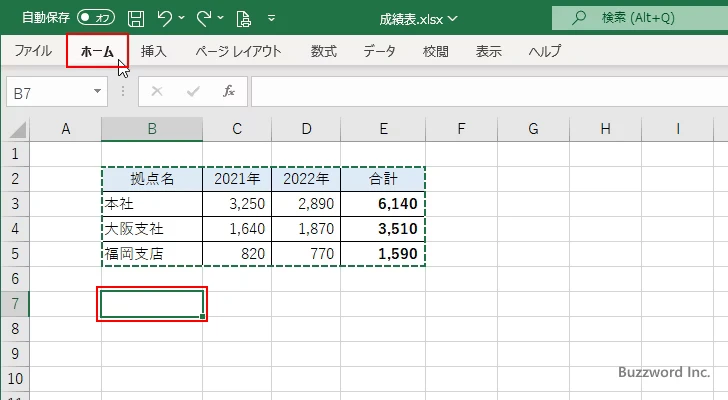728x400 pixels.
Task: Switch to the 校閲 tab
Action: 436,51
